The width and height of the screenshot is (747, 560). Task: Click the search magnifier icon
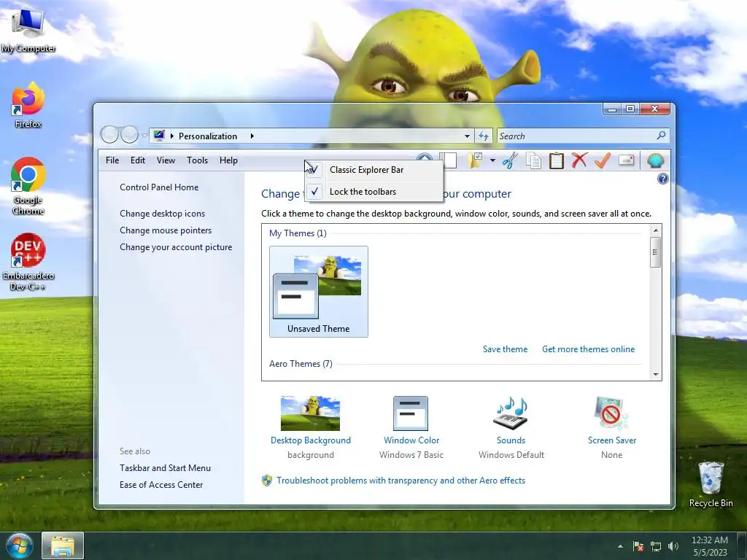point(661,136)
